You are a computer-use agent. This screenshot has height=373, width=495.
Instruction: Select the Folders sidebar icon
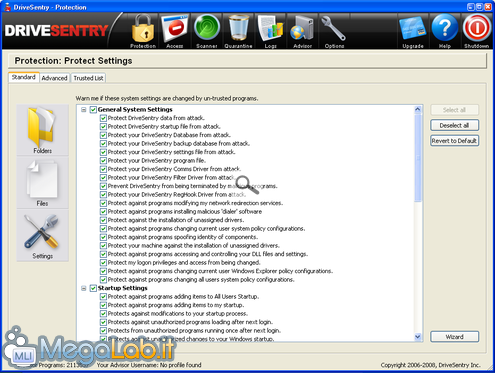42,130
